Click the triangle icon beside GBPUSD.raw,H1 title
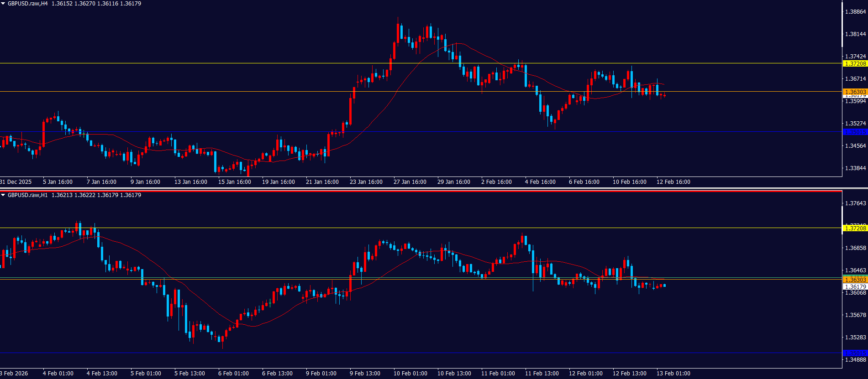Screen dimensions: 868x379 (3, 195)
